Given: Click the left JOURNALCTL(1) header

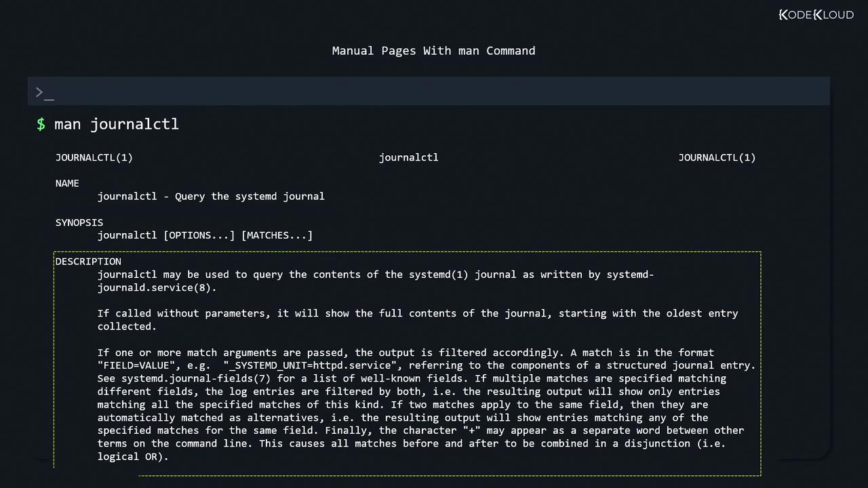Looking at the screenshot, I should pyautogui.click(x=94, y=157).
